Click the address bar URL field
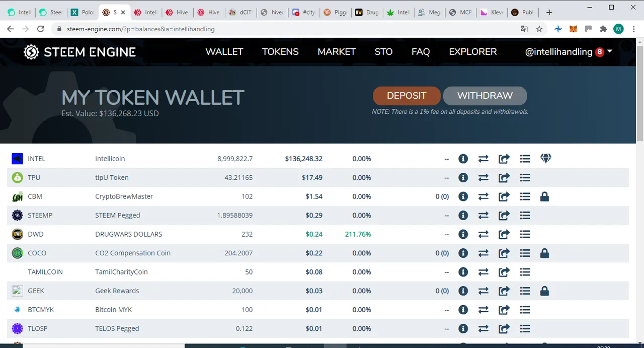This screenshot has height=348, width=644. (x=287, y=29)
